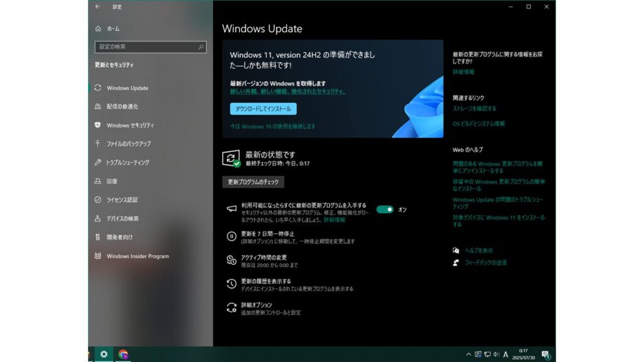Click the 最新の状態です status text
Viewport: 644px width, 362px height.
[270, 155]
